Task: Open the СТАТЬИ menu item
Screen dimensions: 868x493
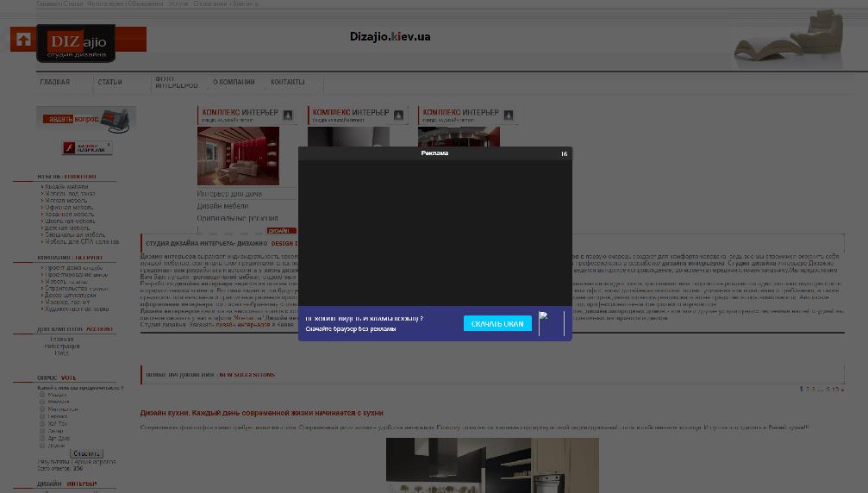Action: [109, 82]
